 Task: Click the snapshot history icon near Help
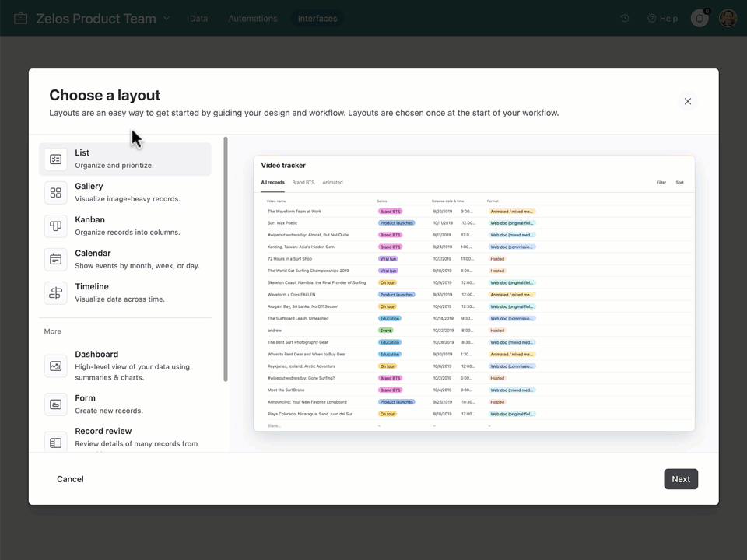click(x=624, y=18)
